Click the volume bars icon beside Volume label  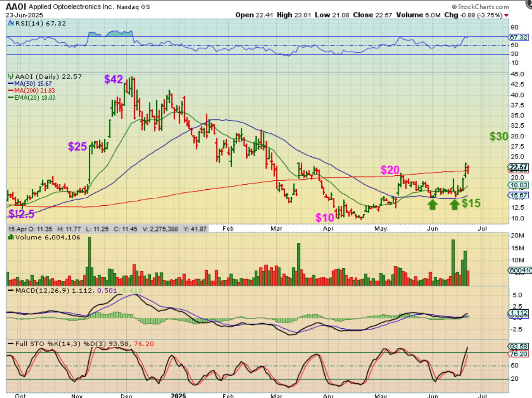11,237
